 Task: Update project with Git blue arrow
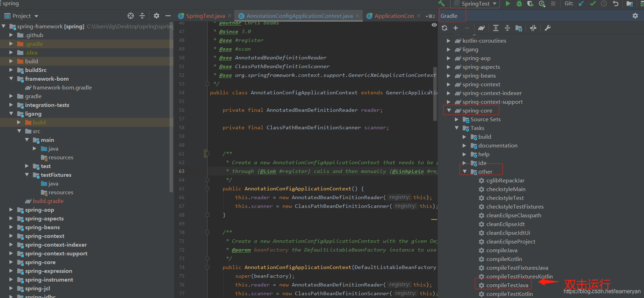click(581, 3)
